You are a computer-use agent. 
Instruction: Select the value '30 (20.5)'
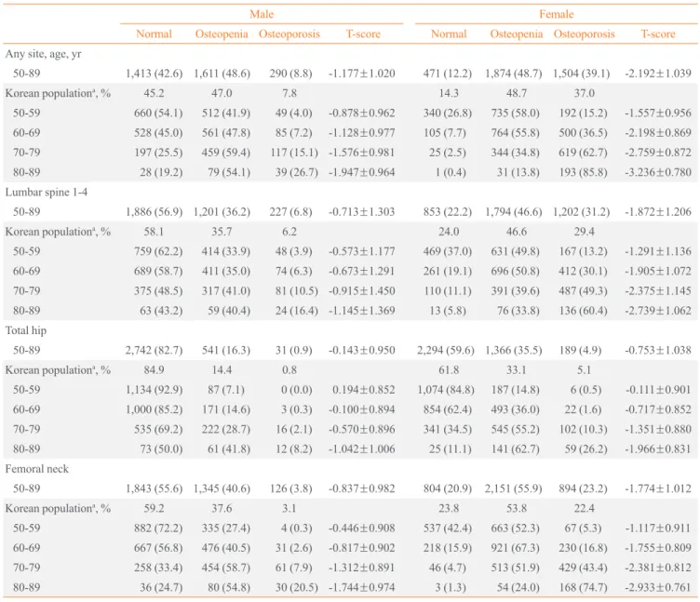click(296, 588)
